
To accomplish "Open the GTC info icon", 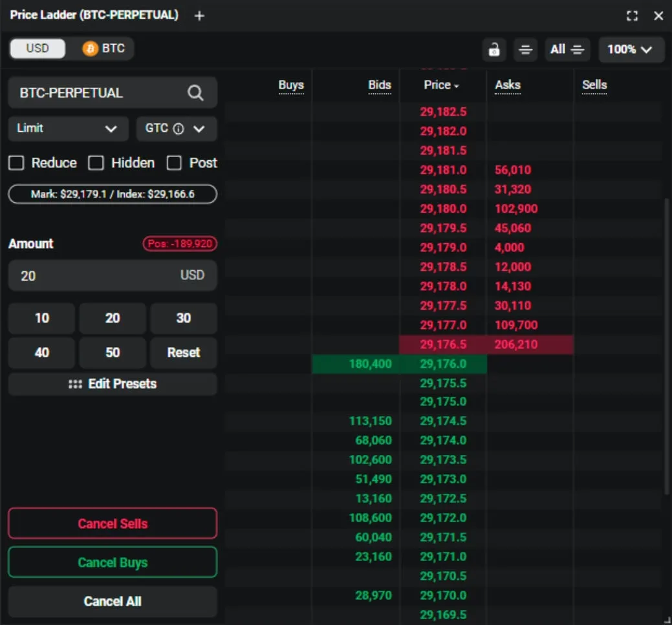I will tap(179, 129).
